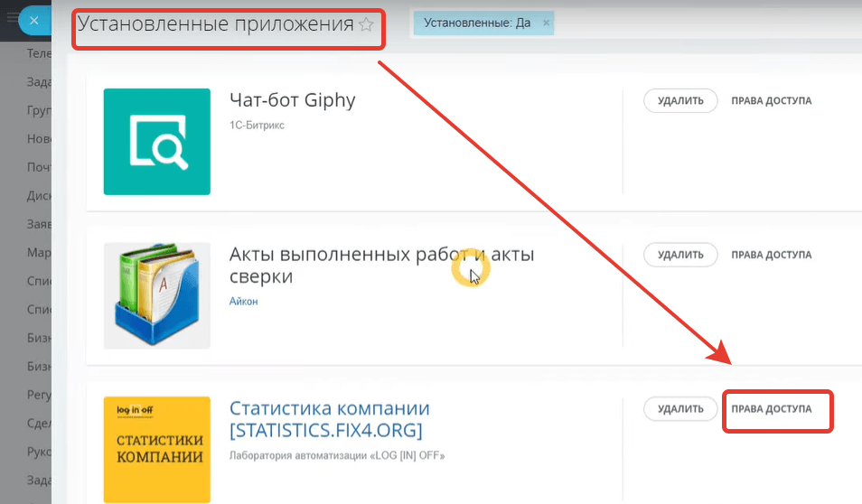Screen dimensions: 862x504
Task: Click the Установленные приложения page heading
Action: coord(215,24)
